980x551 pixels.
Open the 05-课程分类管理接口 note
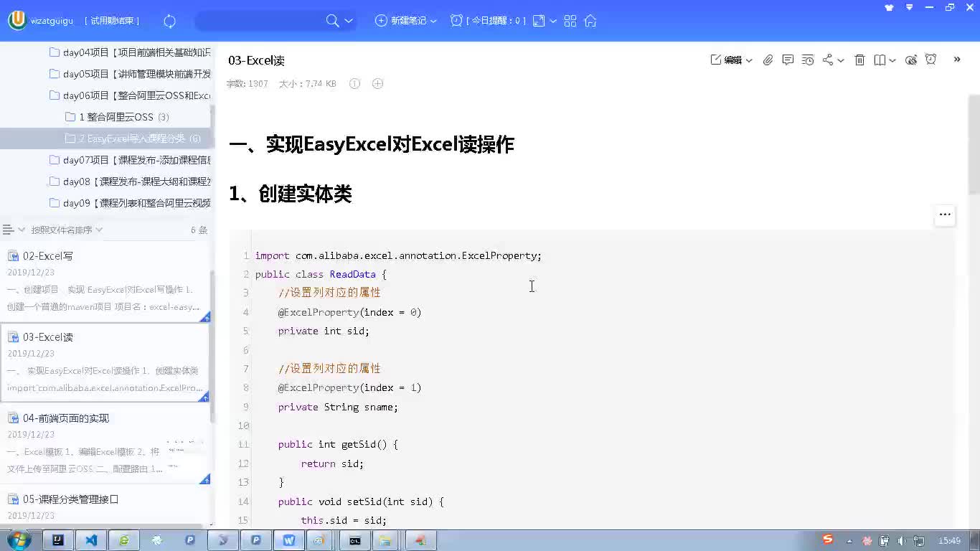point(105,507)
